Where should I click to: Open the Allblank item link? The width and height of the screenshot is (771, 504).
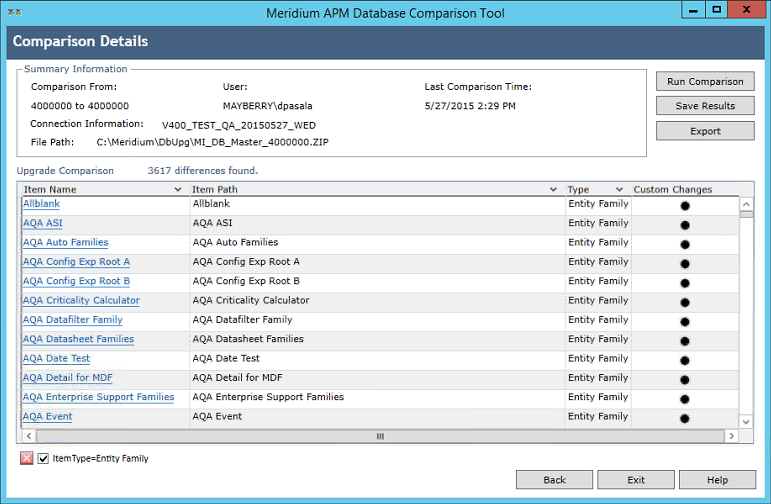point(41,204)
